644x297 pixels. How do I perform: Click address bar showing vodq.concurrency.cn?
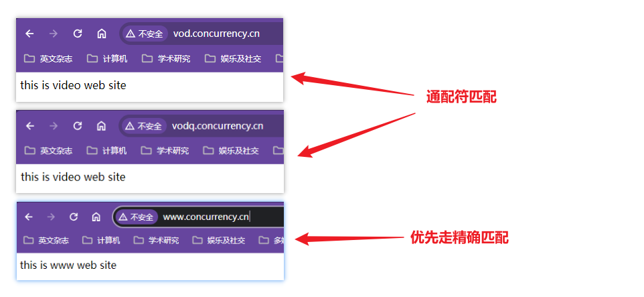(202, 126)
